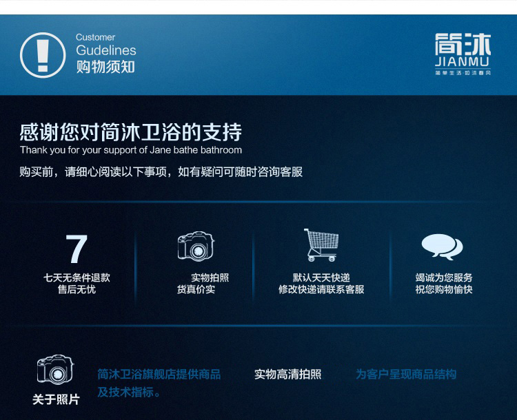
Task: Click the 实物拍照 label
Action: click(210, 277)
